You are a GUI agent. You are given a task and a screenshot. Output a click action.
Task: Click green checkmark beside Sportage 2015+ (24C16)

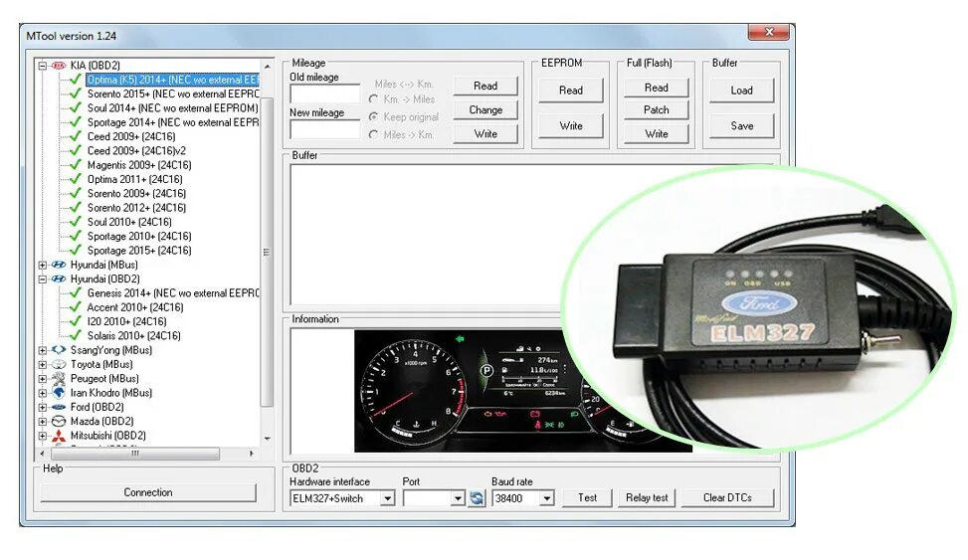click(x=76, y=250)
